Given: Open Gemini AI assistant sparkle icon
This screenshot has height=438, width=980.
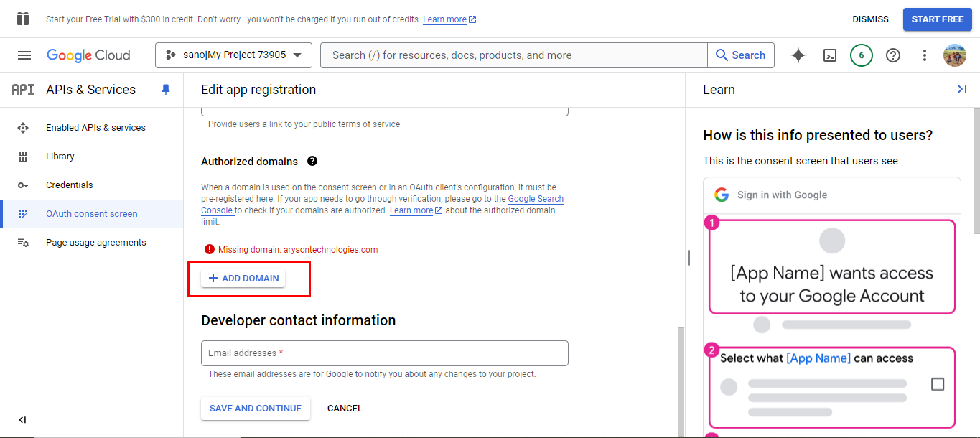Looking at the screenshot, I should (798, 55).
